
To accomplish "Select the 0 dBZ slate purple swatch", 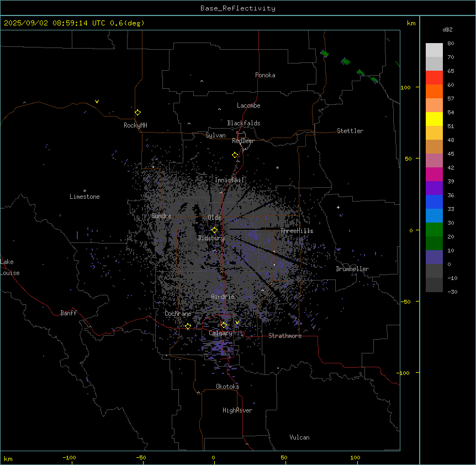I will [434, 257].
